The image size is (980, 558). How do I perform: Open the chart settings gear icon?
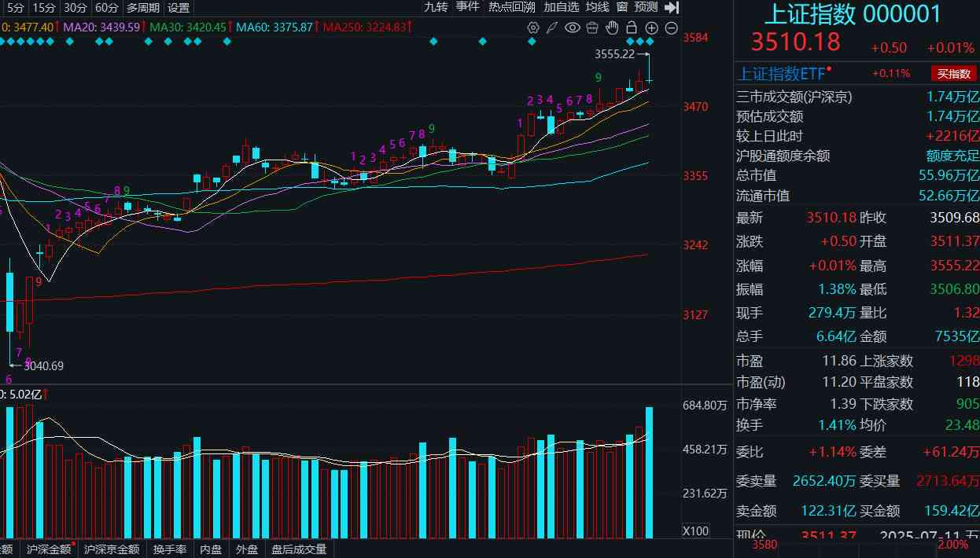click(533, 28)
